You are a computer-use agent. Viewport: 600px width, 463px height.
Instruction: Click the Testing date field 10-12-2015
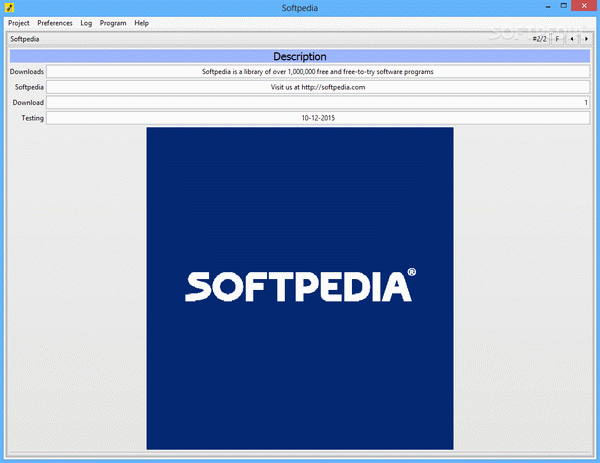(x=318, y=118)
